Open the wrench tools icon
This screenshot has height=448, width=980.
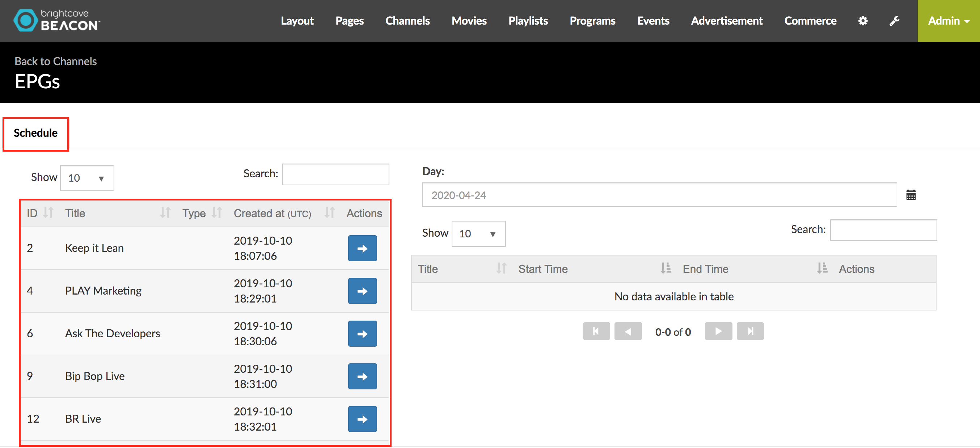coord(894,21)
